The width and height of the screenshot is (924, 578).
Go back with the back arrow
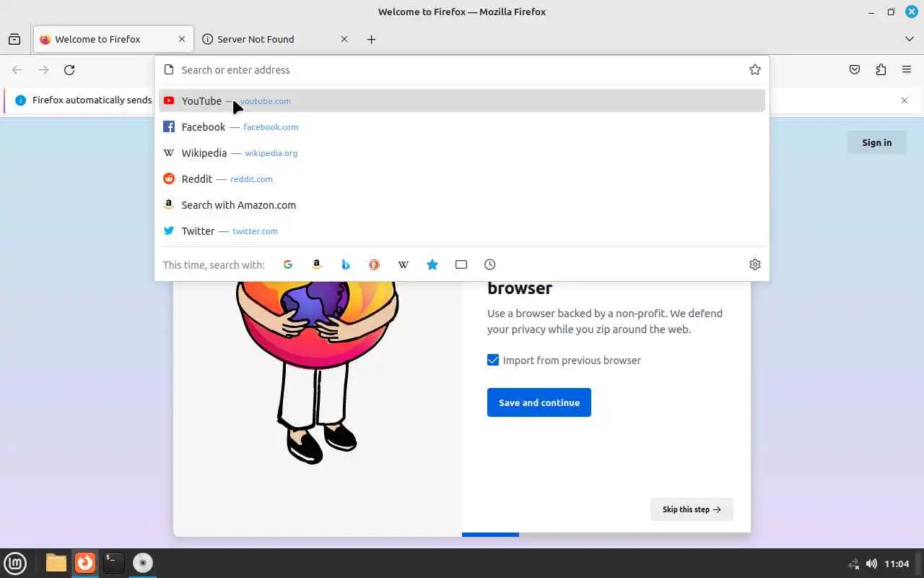pos(17,70)
